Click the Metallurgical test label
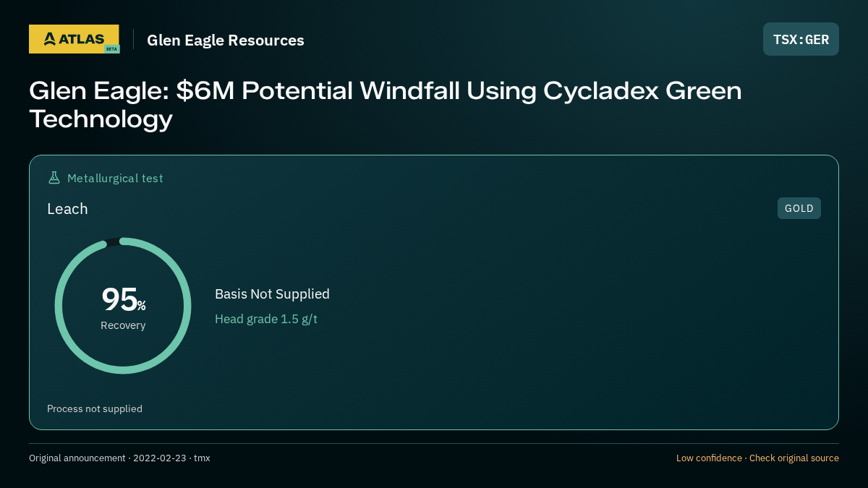This screenshot has width=868, height=488. [x=115, y=178]
